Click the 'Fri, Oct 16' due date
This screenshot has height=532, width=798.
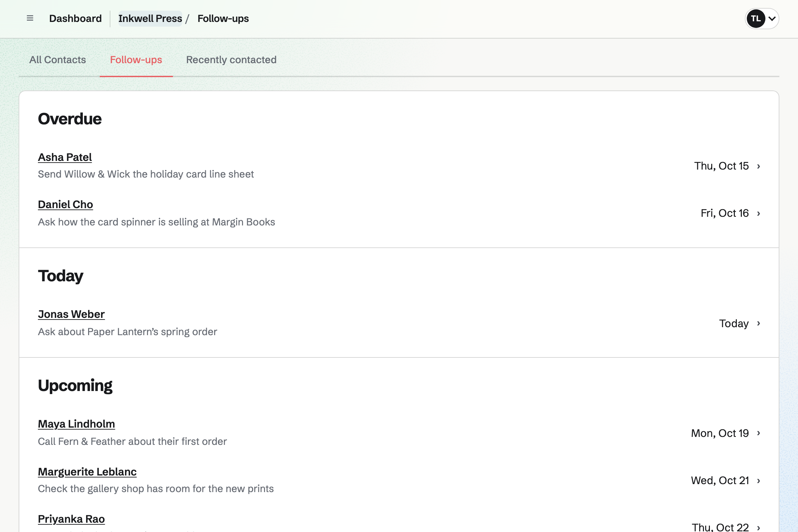coord(725,213)
